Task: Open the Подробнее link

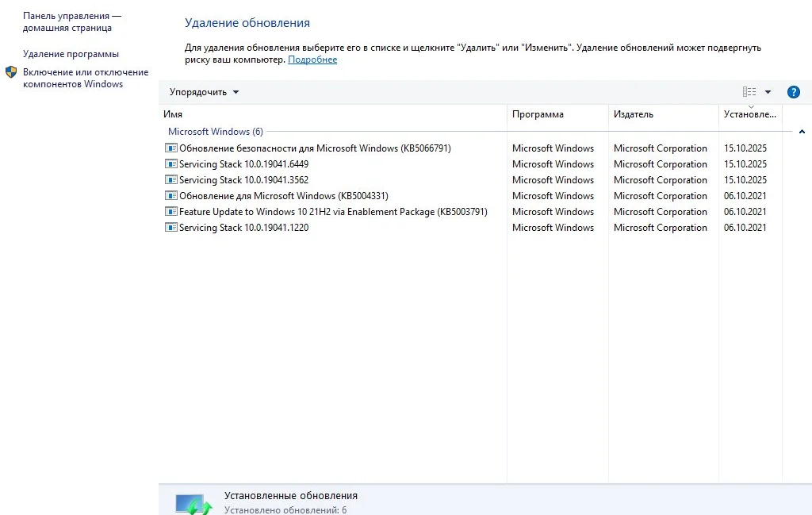Action: pos(312,60)
